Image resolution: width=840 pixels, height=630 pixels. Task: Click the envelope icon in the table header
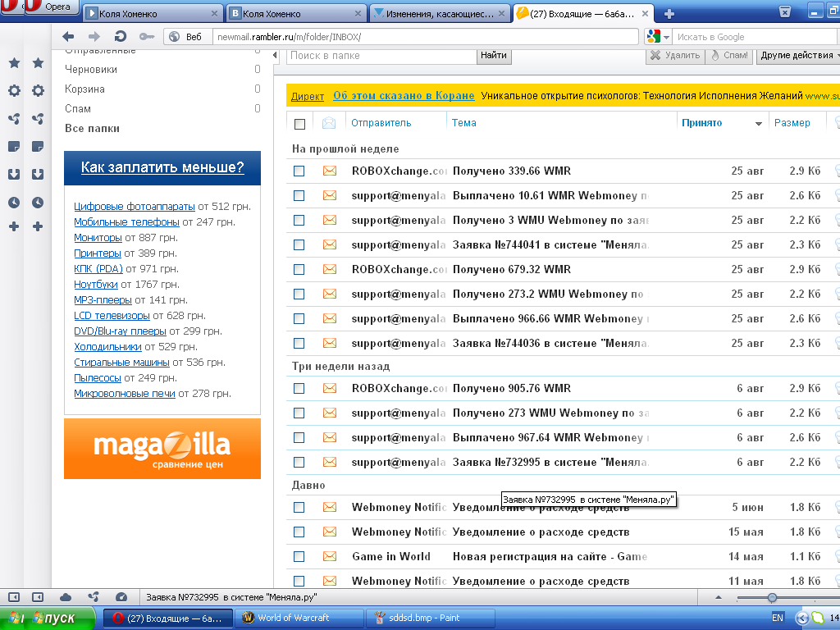click(328, 123)
